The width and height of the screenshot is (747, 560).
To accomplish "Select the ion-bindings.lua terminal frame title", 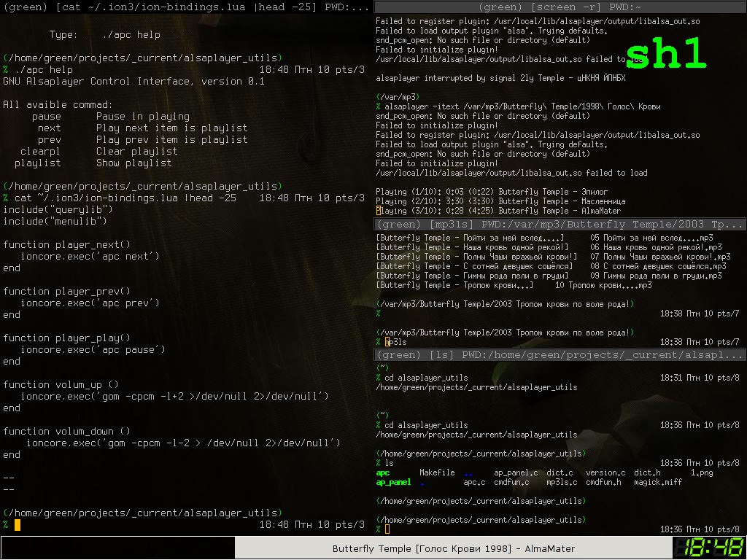I will pyautogui.click(x=186, y=7).
